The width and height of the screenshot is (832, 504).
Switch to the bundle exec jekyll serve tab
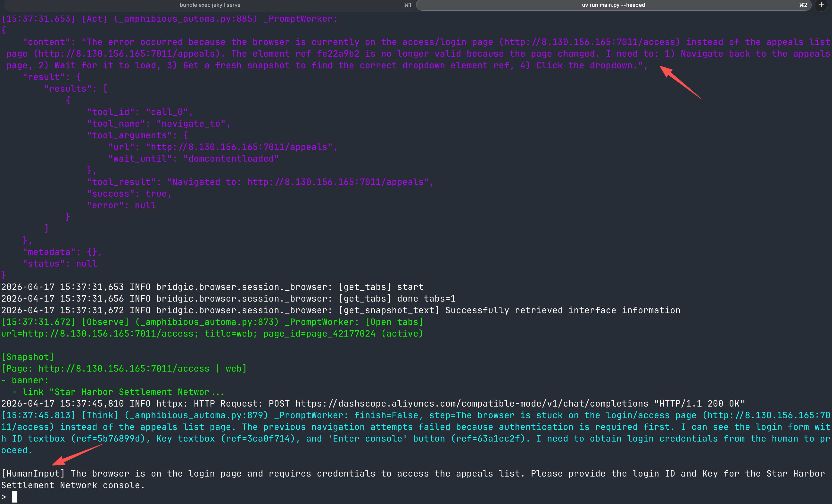(x=210, y=5)
